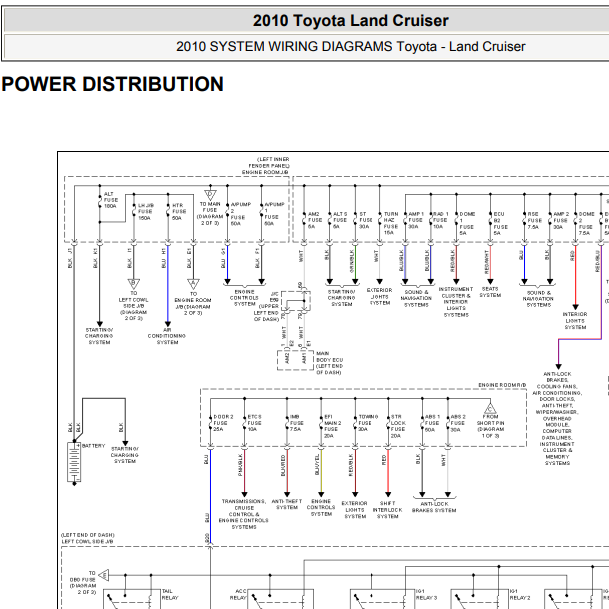Image resolution: width=609 pixels, height=609 pixels.
Task: Click the 'ALT S FUSE' label
Action: click(340, 220)
